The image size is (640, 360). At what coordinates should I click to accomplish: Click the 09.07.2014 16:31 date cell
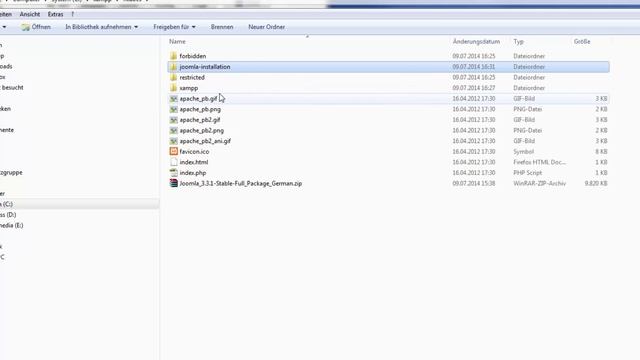pyautogui.click(x=473, y=67)
